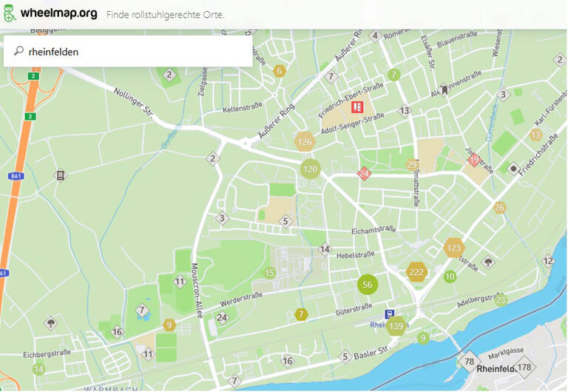This screenshot has height=392, width=568.
Task: Open the orange marker labeled 29
Action: click(412, 165)
